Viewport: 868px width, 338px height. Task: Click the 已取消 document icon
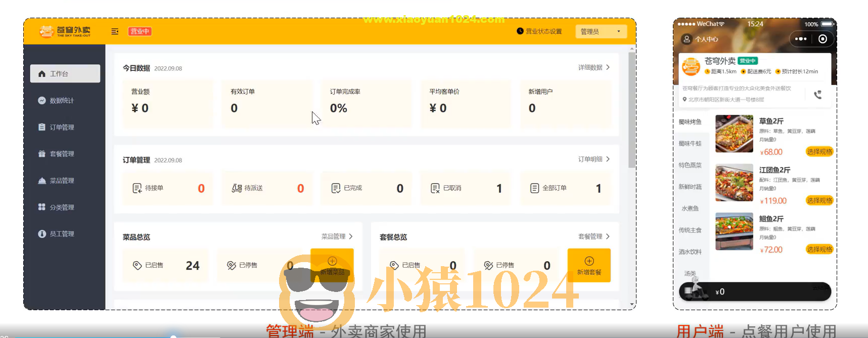tap(435, 188)
